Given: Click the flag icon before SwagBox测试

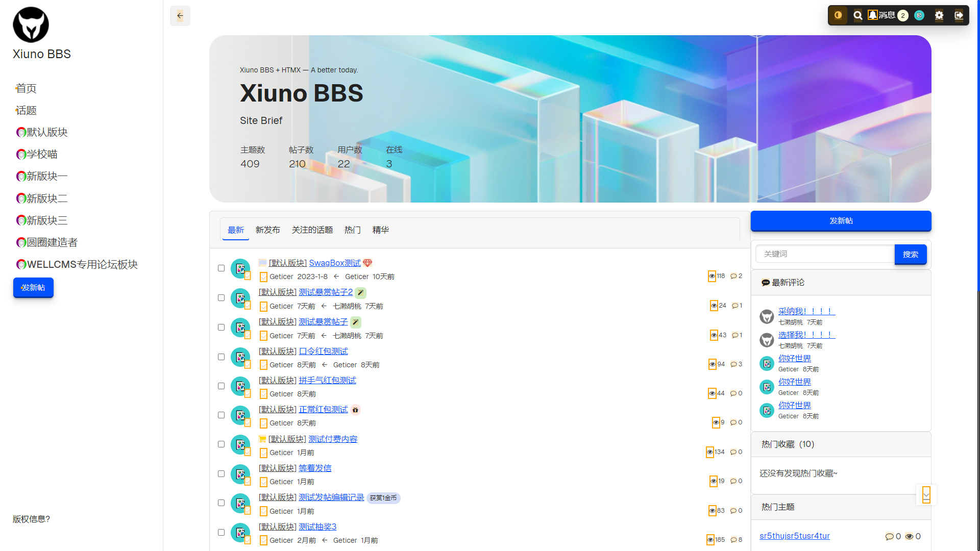Looking at the screenshot, I should [262, 263].
